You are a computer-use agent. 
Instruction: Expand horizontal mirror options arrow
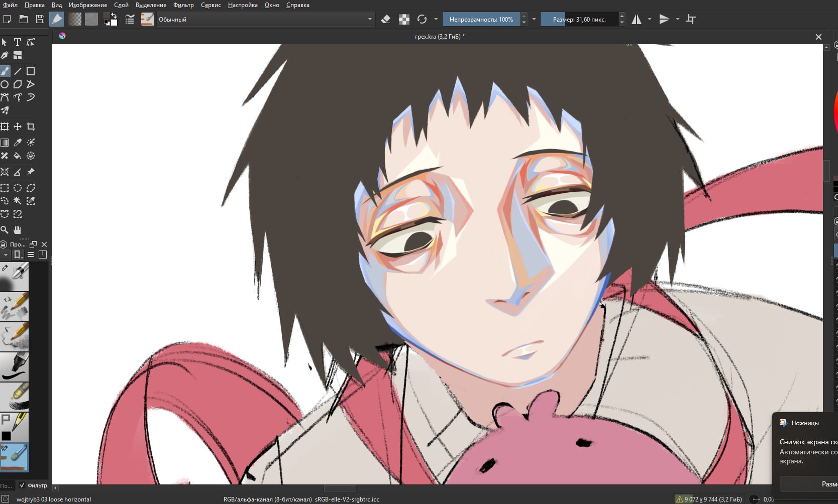coord(650,19)
